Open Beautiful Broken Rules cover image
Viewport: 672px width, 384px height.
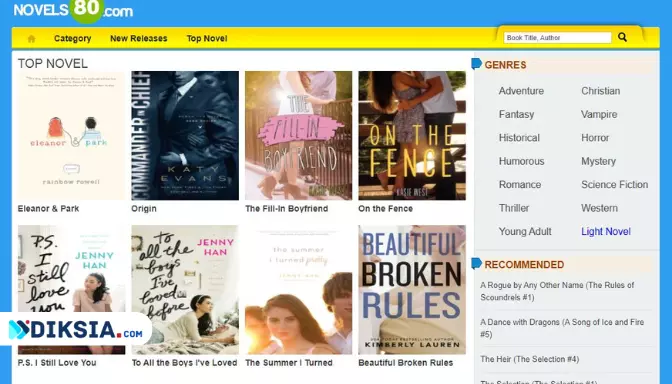tap(412, 290)
